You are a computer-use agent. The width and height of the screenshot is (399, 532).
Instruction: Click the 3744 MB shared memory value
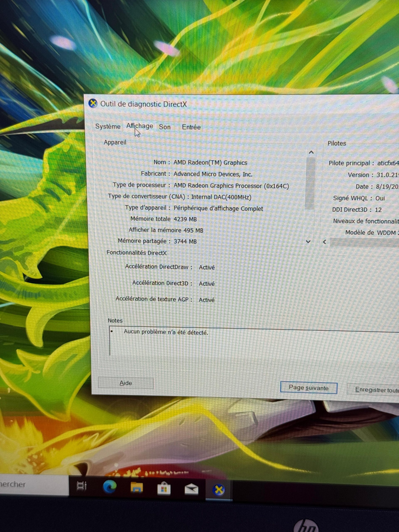pos(185,241)
